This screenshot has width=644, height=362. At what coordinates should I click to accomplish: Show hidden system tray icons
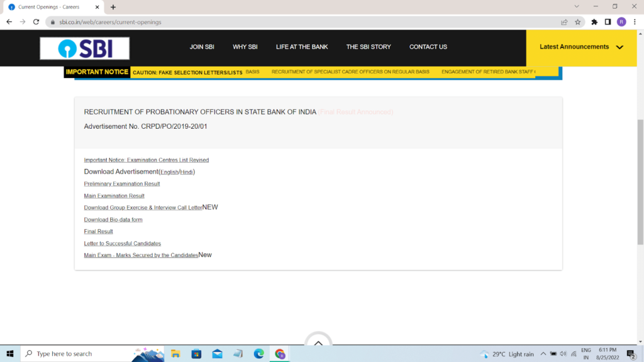(x=543, y=354)
